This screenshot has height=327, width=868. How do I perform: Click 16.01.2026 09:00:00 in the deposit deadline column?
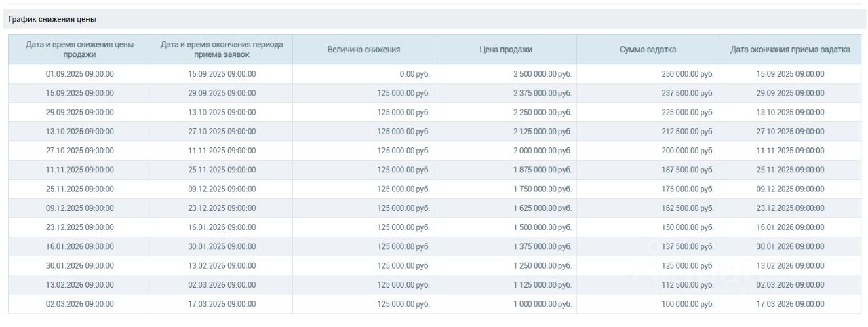791,227
